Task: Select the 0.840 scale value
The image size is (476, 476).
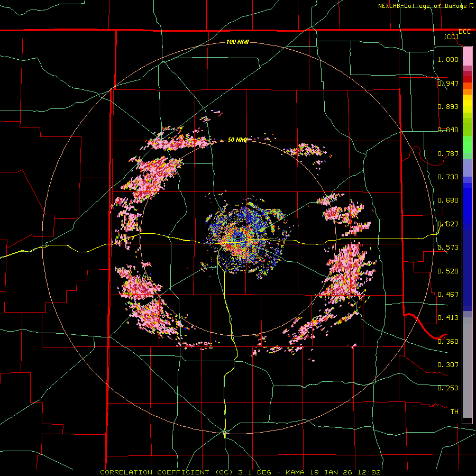Action: (448, 130)
